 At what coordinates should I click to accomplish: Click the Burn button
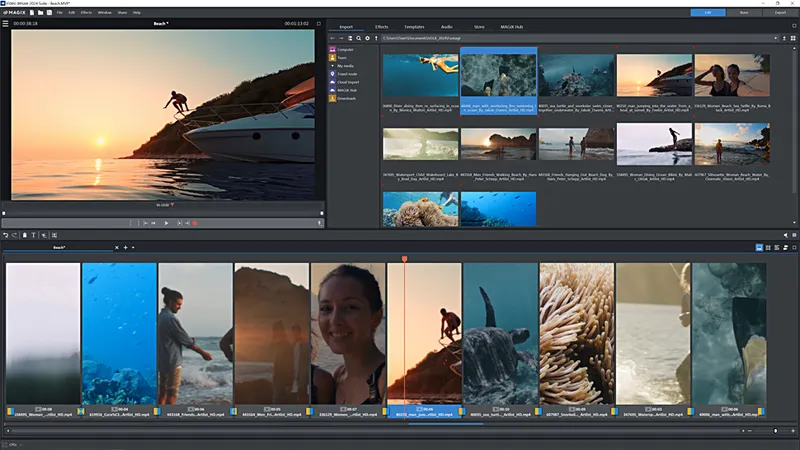(743, 12)
